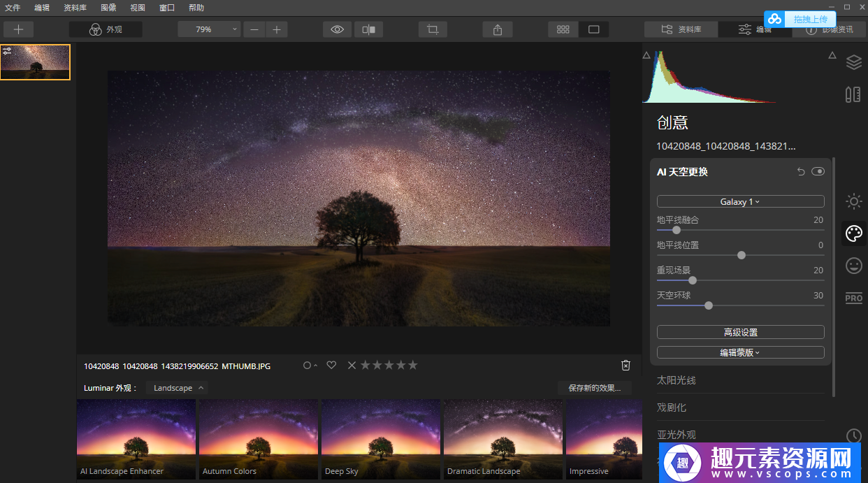The image size is (868, 483).
Task: Switch to the 资料库 tab
Action: [x=681, y=29]
